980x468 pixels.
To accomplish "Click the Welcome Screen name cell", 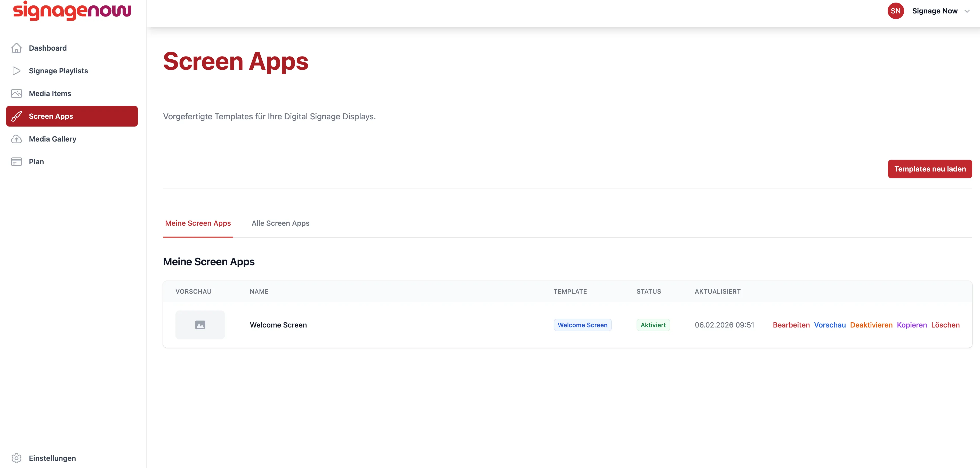I will click(278, 325).
